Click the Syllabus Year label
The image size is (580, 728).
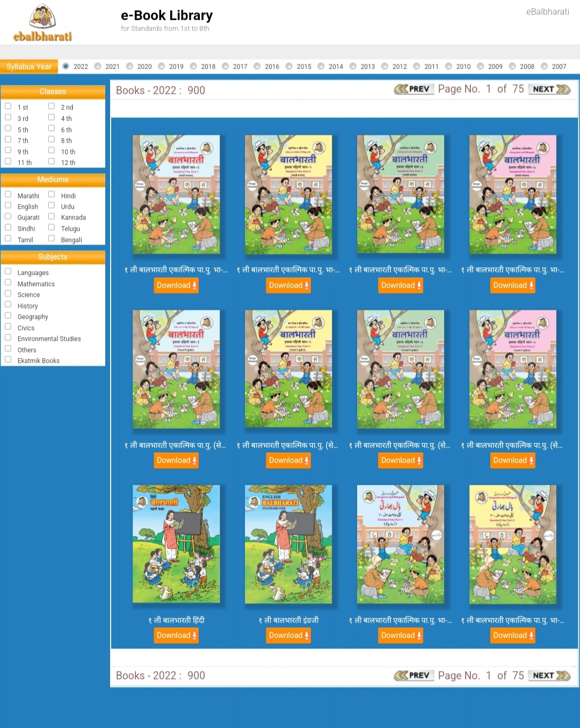[x=29, y=67]
